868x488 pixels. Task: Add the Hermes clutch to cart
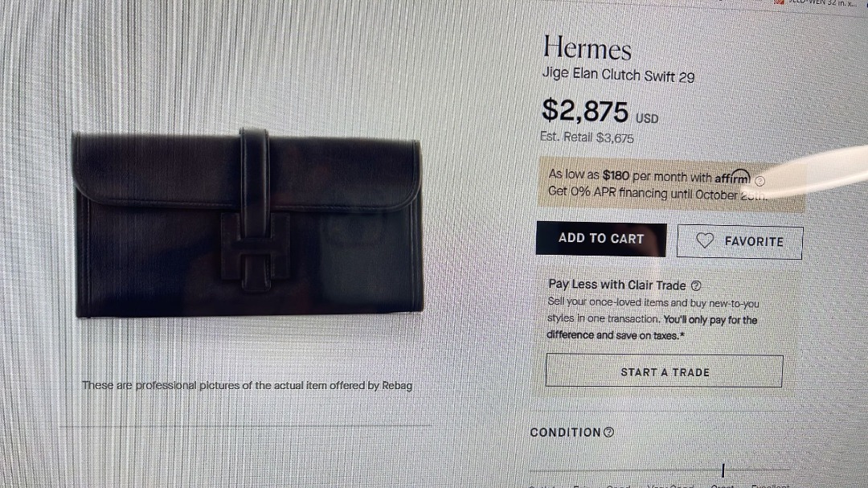[601, 239]
